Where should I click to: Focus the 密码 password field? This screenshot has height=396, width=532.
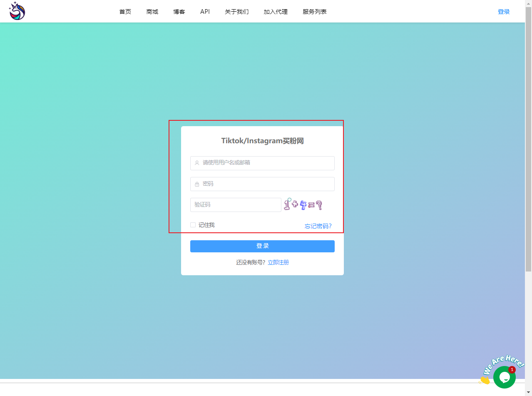pos(262,184)
